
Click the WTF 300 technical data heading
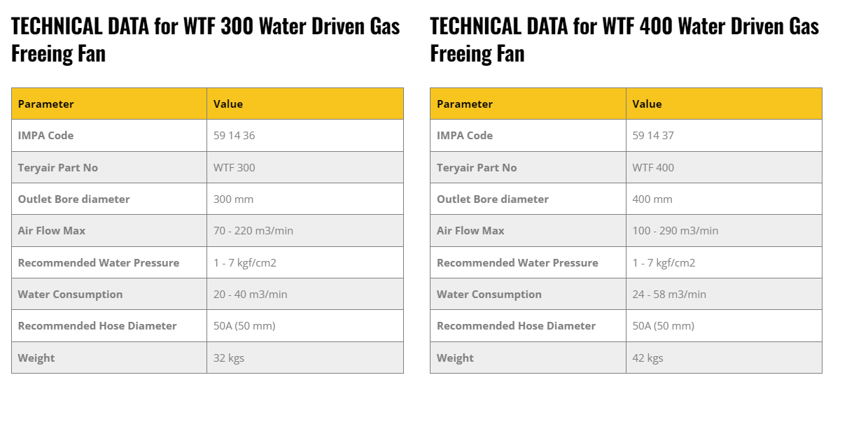205,39
